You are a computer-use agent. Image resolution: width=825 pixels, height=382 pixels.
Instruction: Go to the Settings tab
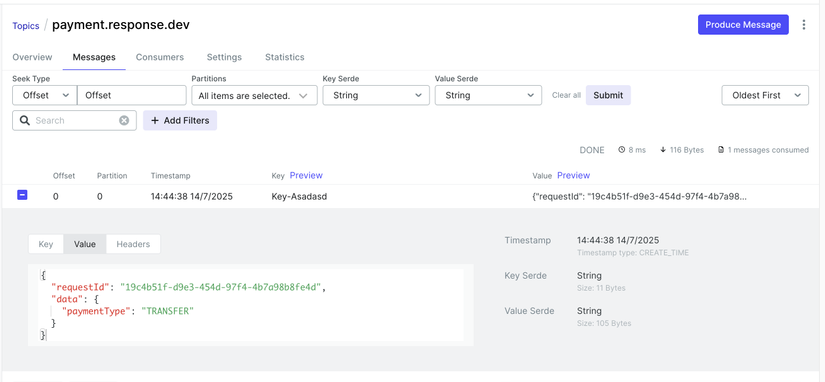224,57
